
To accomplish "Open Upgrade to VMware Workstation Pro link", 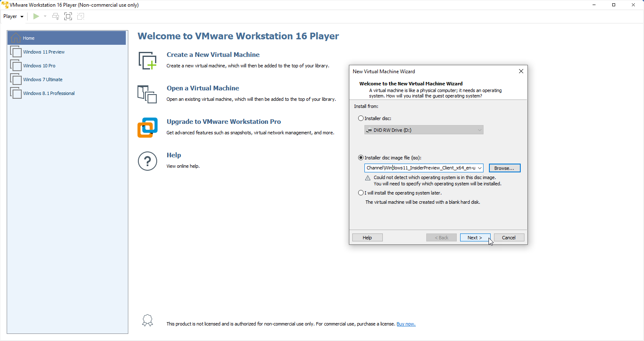I will [x=224, y=122].
